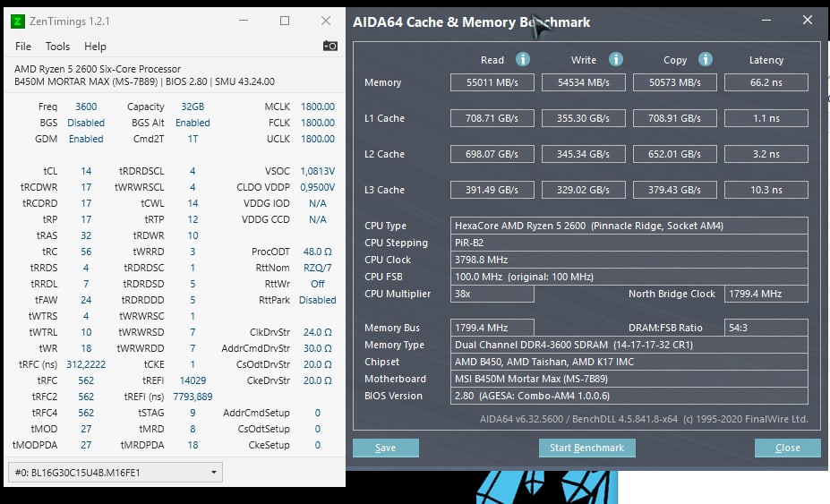830x504 pixels.
Task: Minimize the ZenTimings window
Action: pyautogui.click(x=244, y=21)
